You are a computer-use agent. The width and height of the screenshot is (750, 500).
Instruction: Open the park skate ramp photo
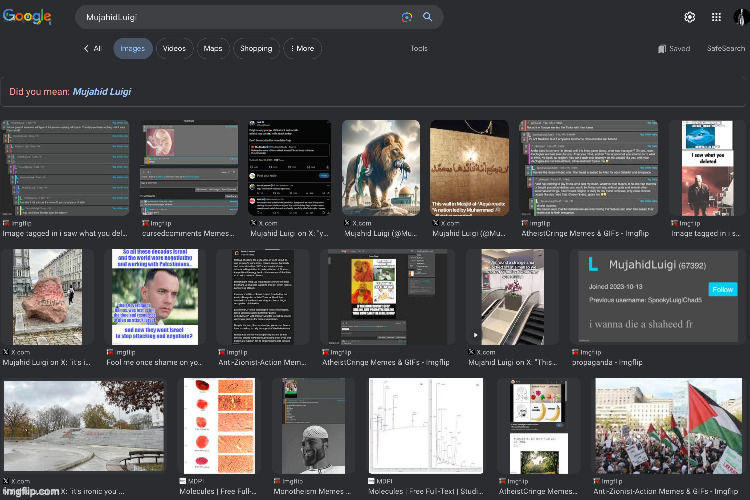click(x=84, y=425)
